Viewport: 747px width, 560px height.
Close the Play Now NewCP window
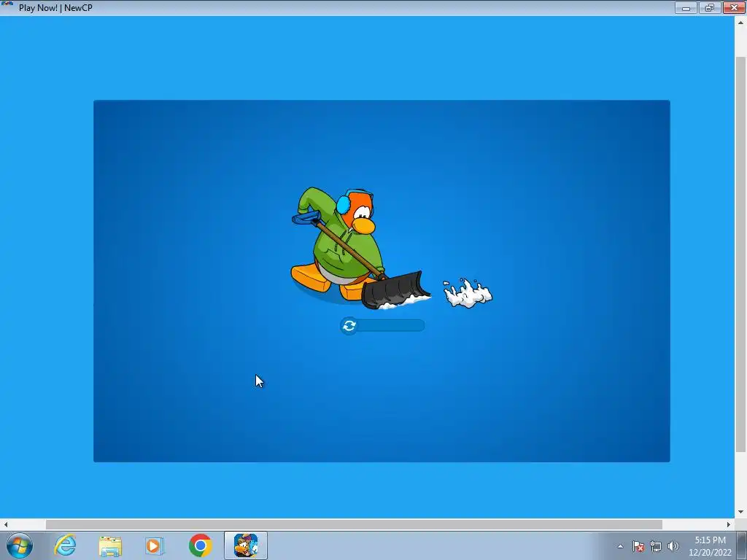(x=734, y=7)
